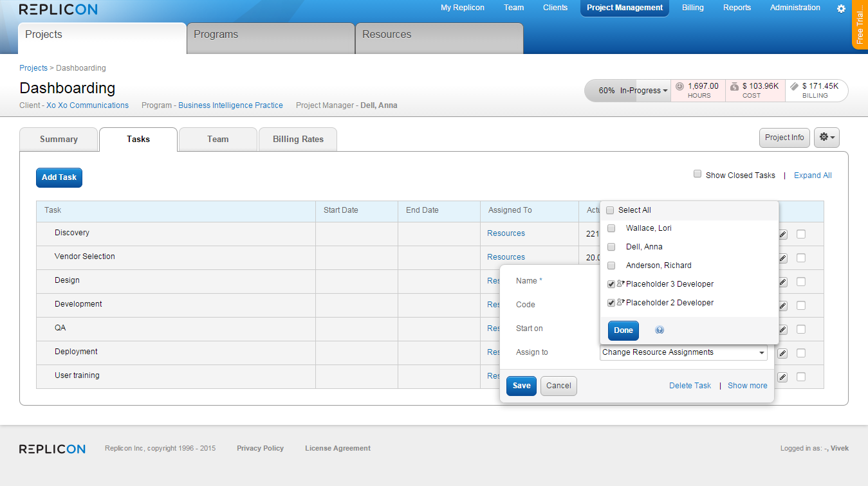Enable the Show Closed Tasks checkbox

[x=697, y=173]
